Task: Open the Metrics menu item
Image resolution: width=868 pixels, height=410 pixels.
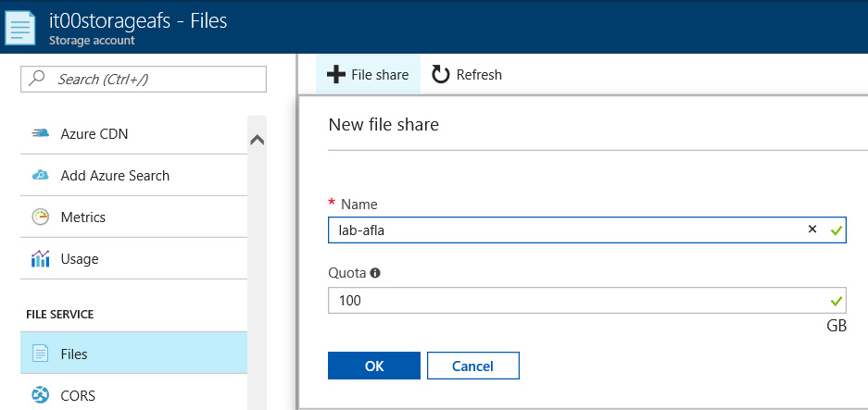Action: point(134,217)
